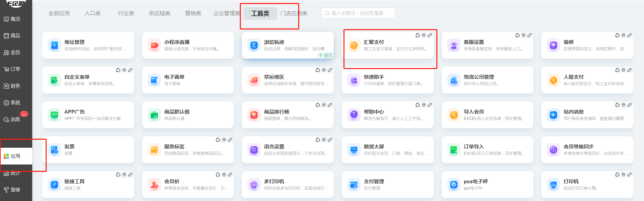Select the 帮助中心 question mark icon
644x201 pixels.
(354, 115)
